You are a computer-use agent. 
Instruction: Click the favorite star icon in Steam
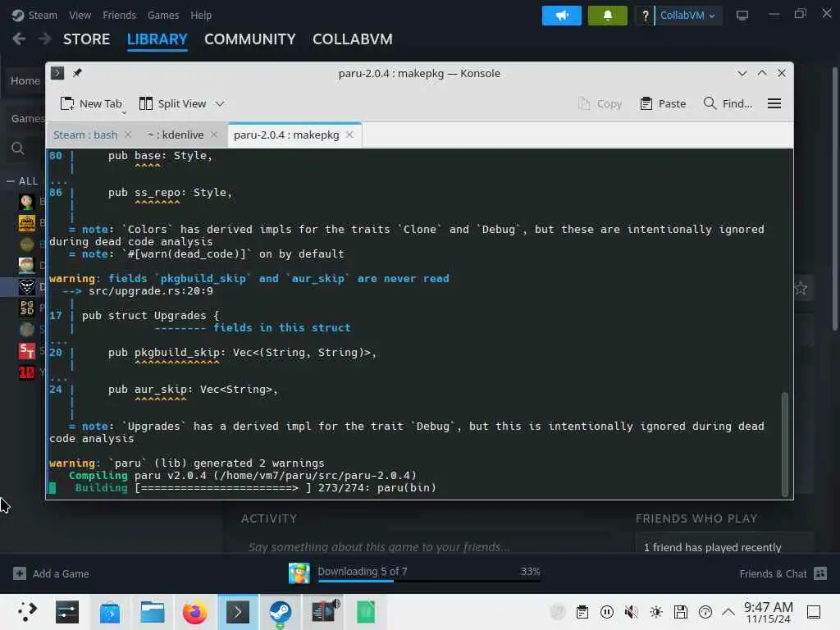(x=801, y=288)
